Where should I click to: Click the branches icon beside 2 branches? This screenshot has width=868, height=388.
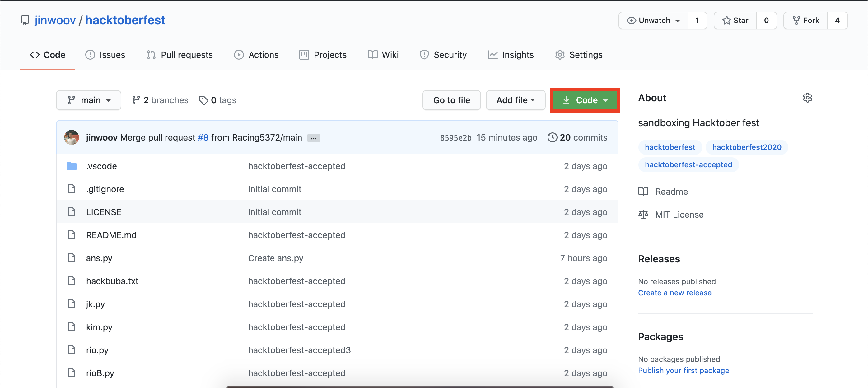click(x=136, y=100)
